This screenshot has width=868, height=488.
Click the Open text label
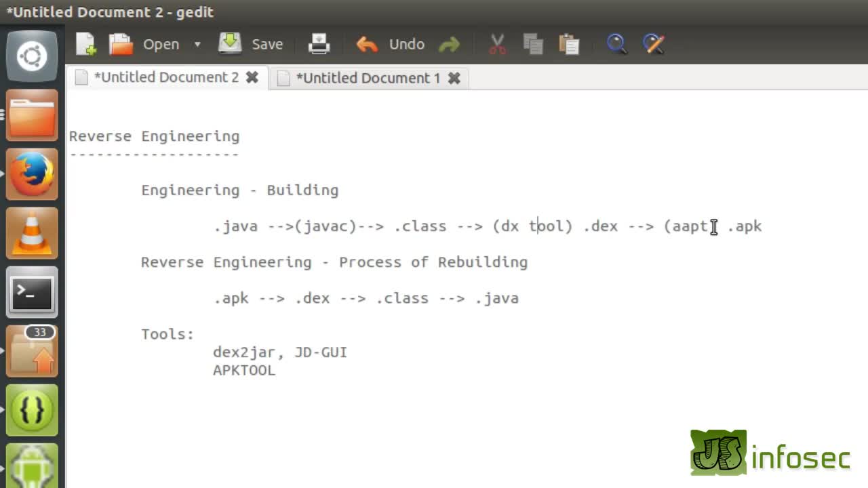pyautogui.click(x=161, y=44)
